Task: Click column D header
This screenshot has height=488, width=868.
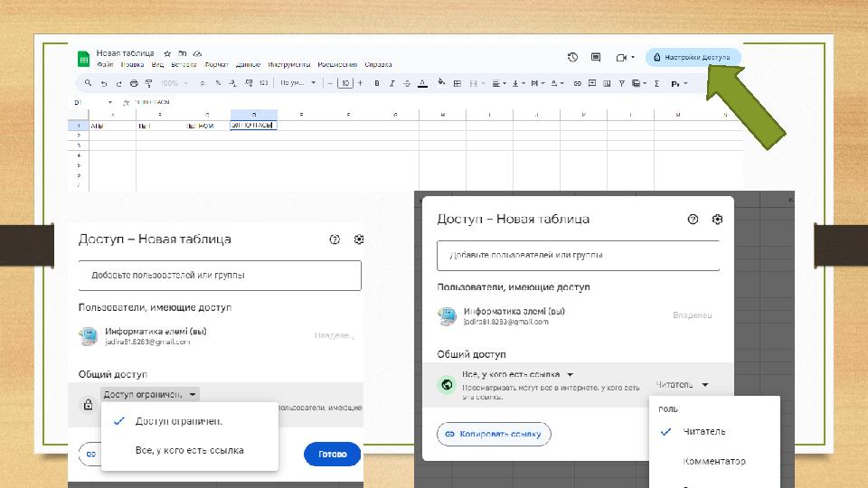Action: (x=253, y=115)
